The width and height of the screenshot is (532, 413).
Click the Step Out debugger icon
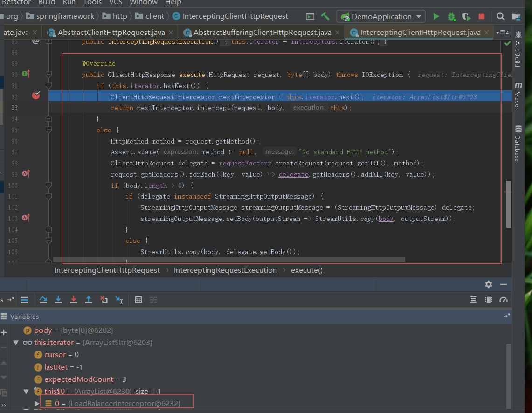(x=88, y=300)
